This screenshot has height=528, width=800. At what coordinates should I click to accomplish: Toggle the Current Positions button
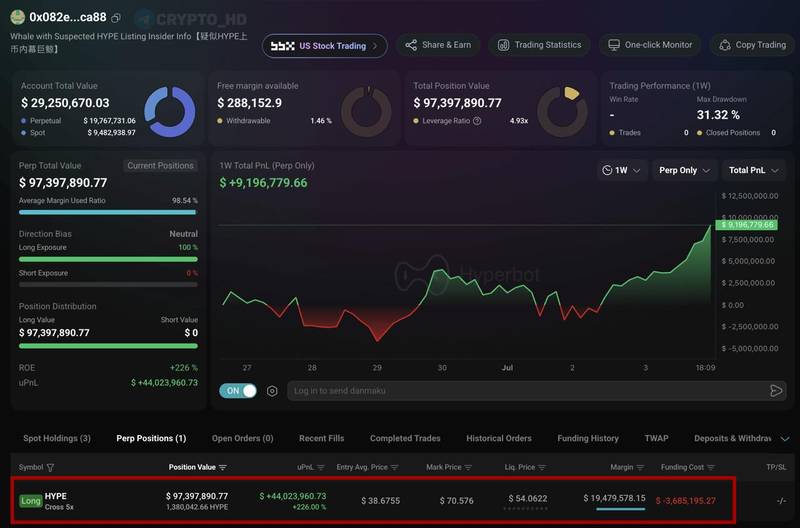(x=160, y=166)
